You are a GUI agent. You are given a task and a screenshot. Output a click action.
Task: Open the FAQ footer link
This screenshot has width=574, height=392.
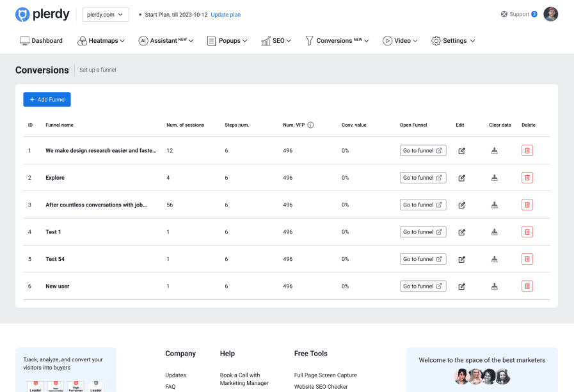coord(170,386)
